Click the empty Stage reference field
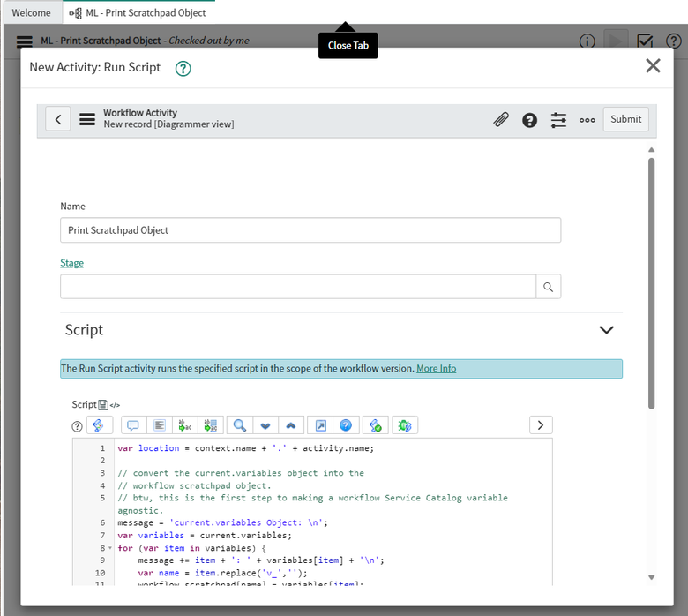Screen dimensions: 688x616 tap(298, 287)
